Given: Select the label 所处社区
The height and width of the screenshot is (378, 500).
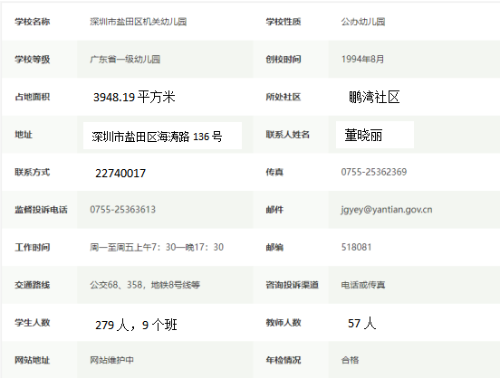Looking at the screenshot, I should pyautogui.click(x=283, y=97).
